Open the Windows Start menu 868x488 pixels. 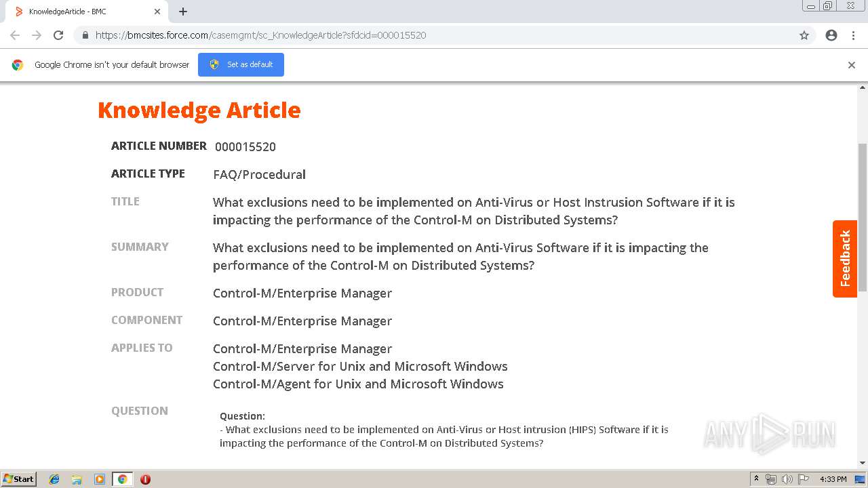coord(19,479)
